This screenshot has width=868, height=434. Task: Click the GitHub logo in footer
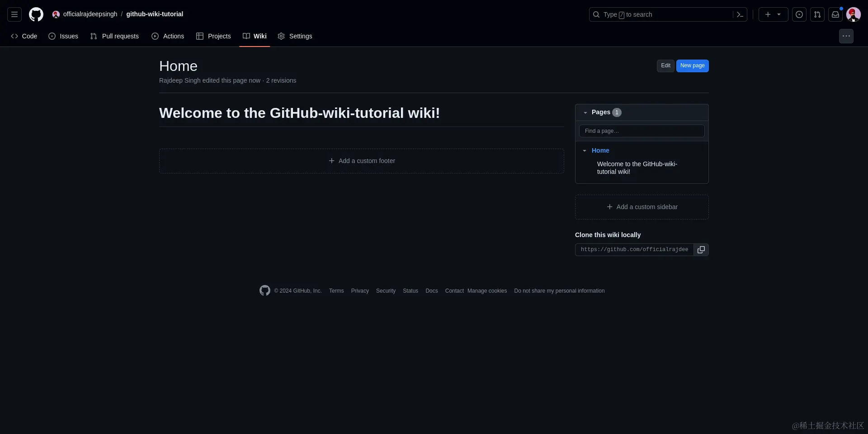point(265,290)
